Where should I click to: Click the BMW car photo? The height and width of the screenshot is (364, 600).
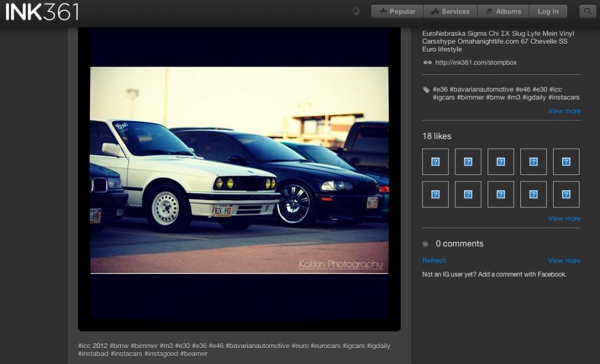pyautogui.click(x=239, y=170)
